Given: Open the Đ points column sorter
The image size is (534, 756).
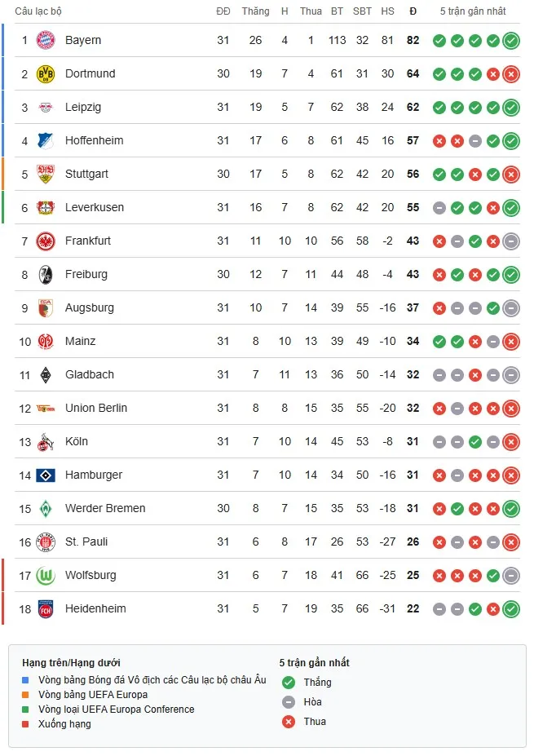Looking at the screenshot, I should pyautogui.click(x=413, y=11).
